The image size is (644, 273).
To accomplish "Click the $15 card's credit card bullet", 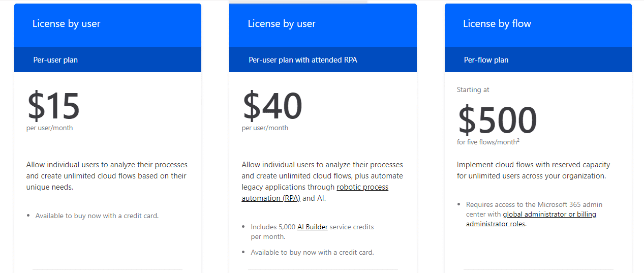I will (97, 216).
